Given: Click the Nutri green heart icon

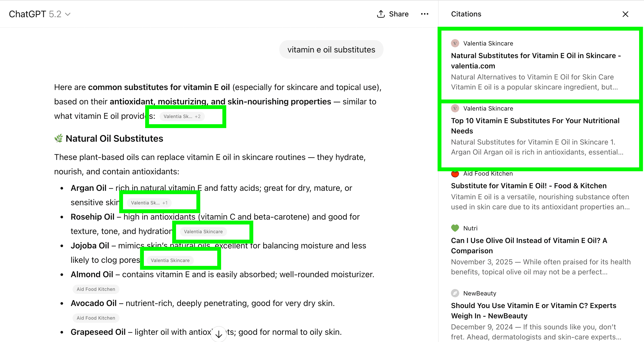Looking at the screenshot, I should (x=455, y=228).
